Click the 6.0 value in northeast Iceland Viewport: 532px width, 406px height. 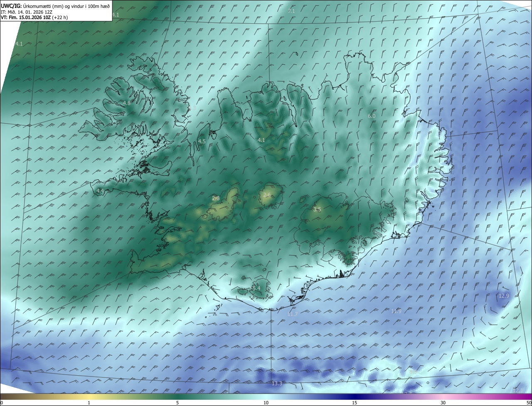coord(372,116)
